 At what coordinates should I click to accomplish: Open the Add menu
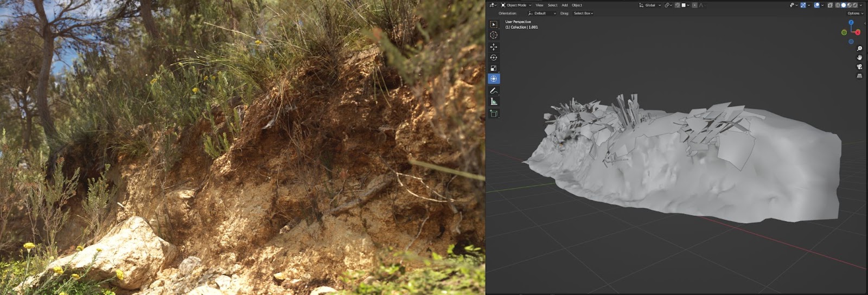click(x=565, y=5)
